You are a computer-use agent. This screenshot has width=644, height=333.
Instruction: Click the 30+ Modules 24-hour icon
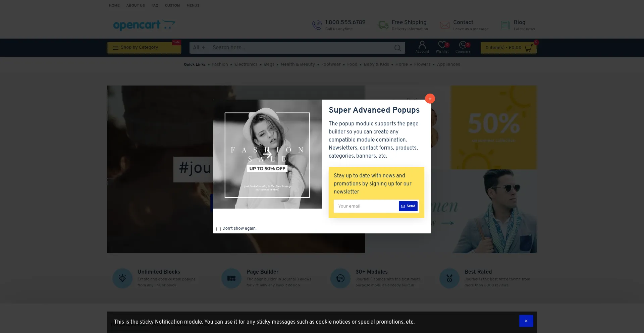(340, 278)
